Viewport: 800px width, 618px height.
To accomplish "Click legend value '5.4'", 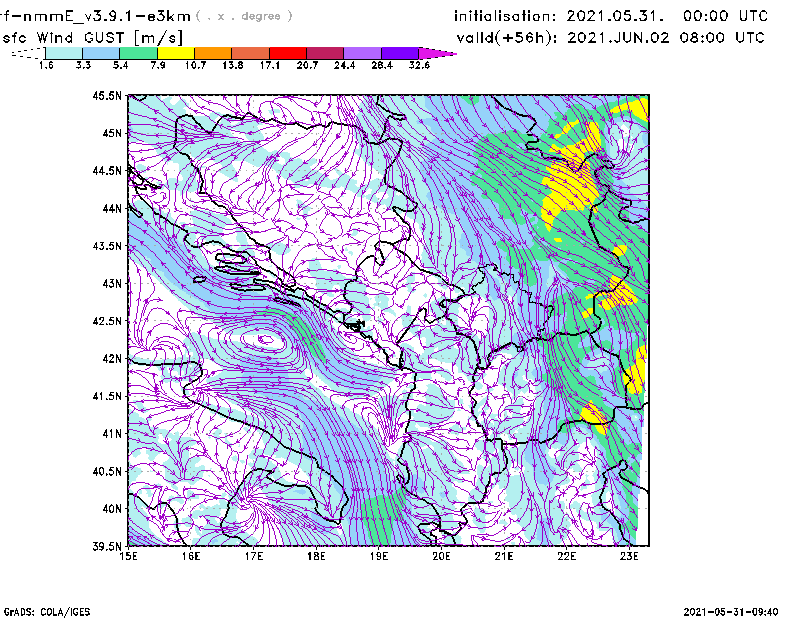I will point(120,65).
